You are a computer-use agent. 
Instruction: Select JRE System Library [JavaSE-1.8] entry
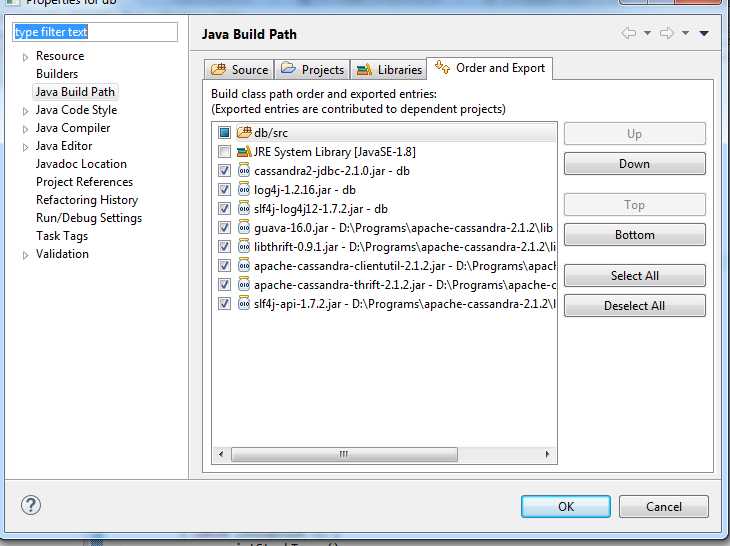[x=335, y=152]
